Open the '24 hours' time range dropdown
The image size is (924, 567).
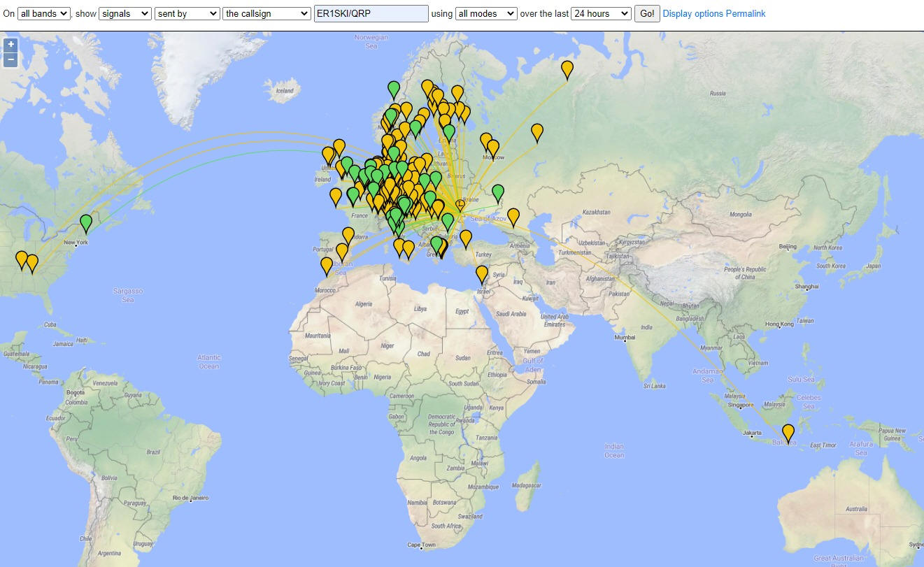601,13
